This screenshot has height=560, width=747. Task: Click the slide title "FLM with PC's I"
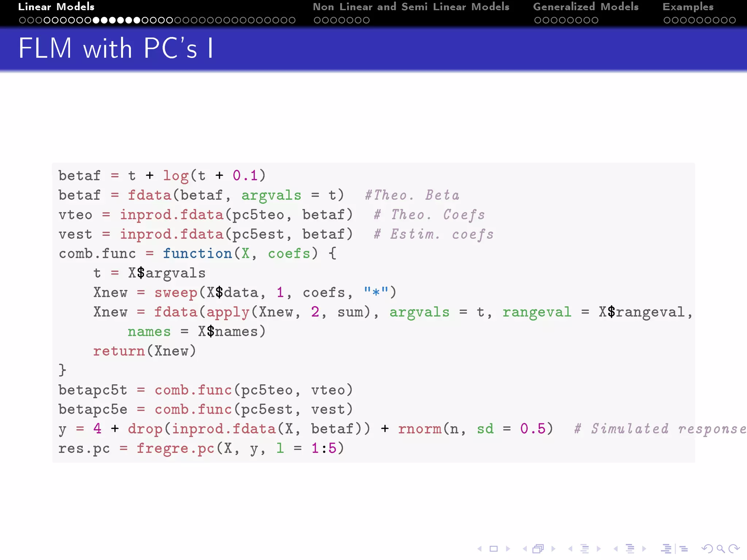pos(116,48)
